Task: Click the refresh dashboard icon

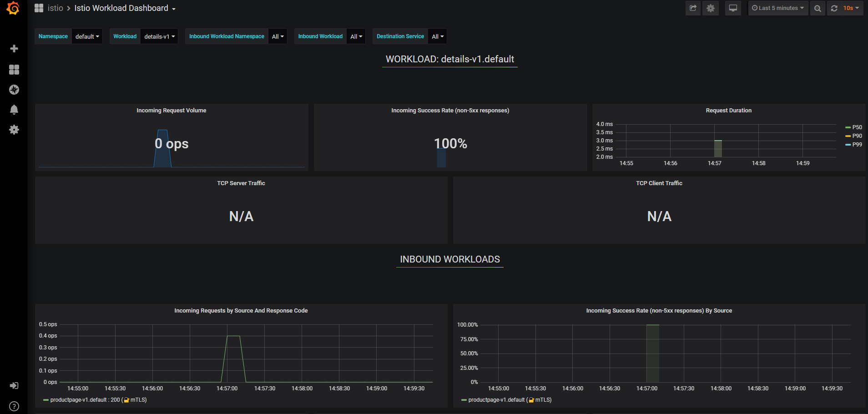Action: click(834, 8)
